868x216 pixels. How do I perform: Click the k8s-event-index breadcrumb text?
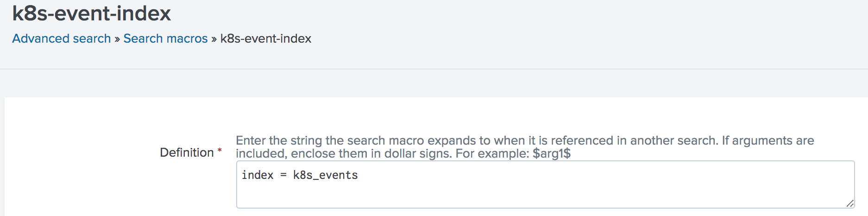266,38
